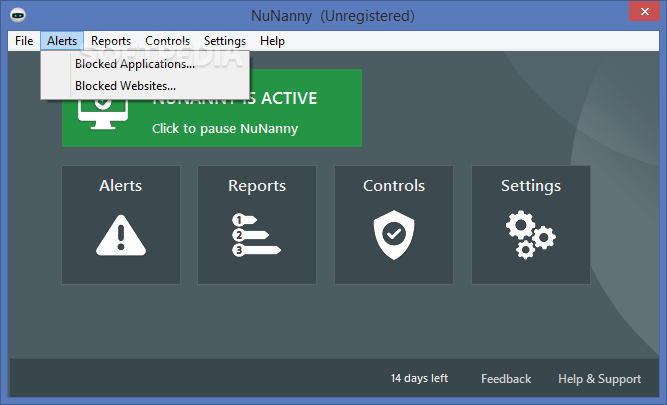Viewport: 667px width, 405px height.
Task: Click the numbered list Reports icon
Action: (257, 235)
